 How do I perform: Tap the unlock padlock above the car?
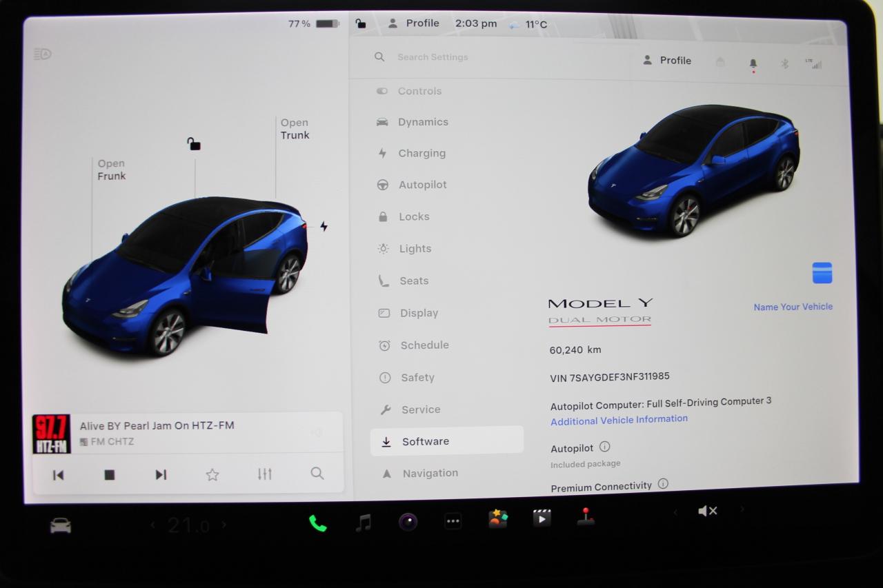(x=193, y=143)
